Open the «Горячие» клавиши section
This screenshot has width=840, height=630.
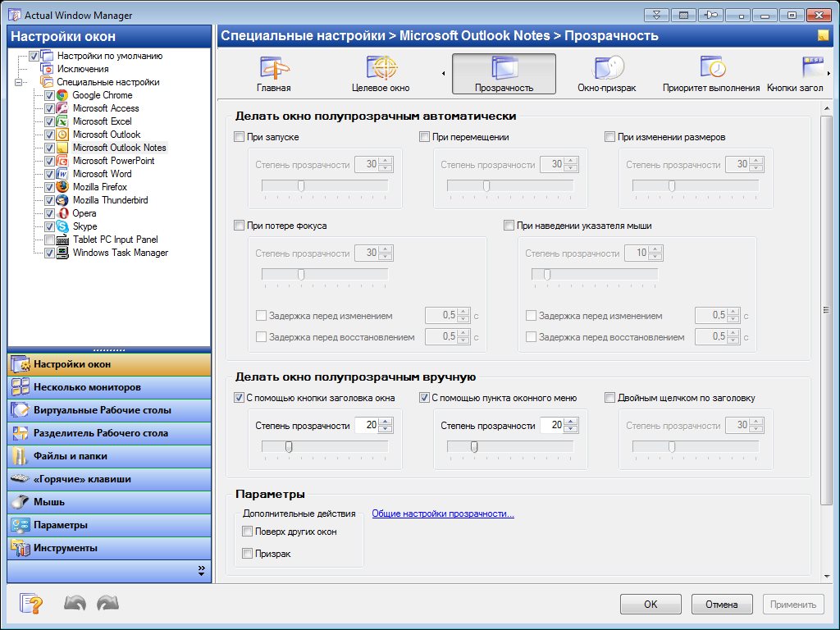[x=82, y=479]
